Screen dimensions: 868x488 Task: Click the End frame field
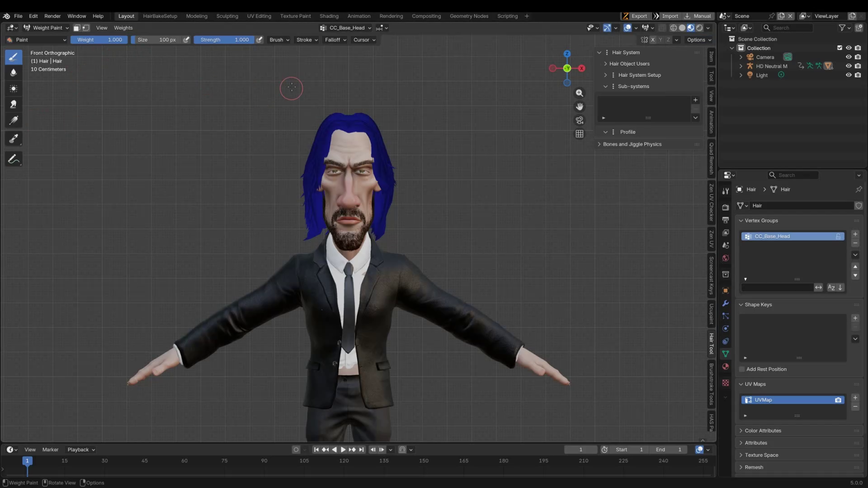(x=669, y=450)
